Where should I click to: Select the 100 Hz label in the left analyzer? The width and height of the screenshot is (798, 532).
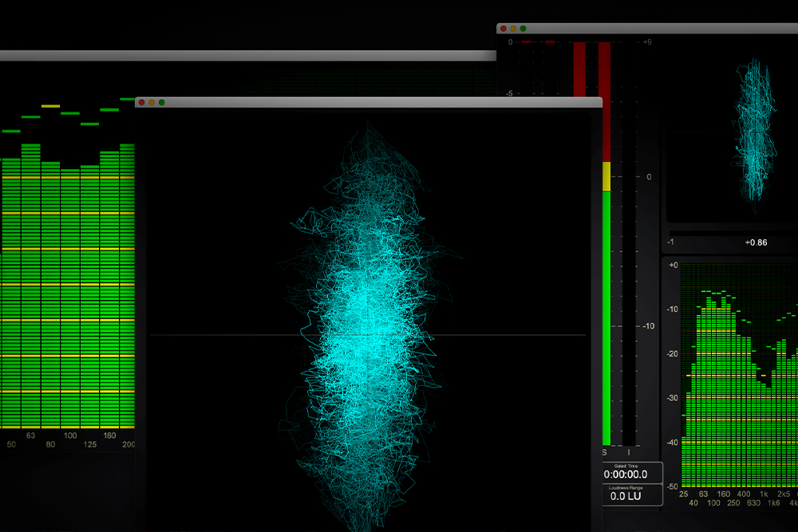[70, 435]
